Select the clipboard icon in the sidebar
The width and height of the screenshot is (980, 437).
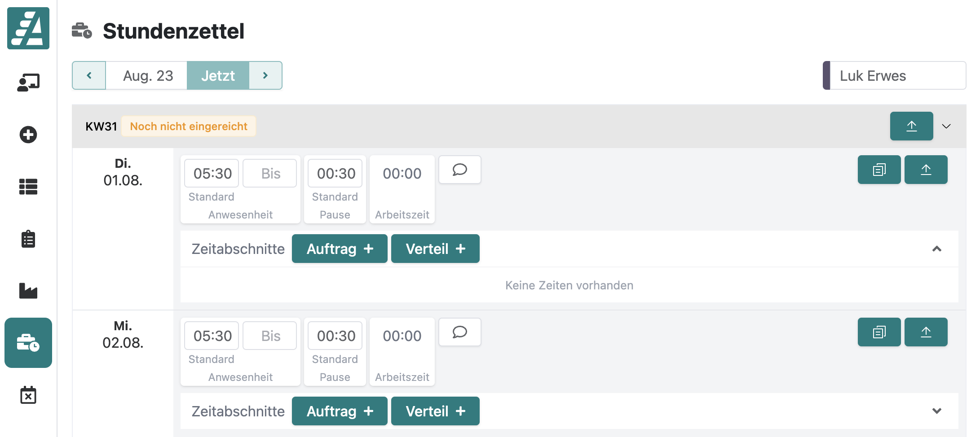[x=28, y=239]
